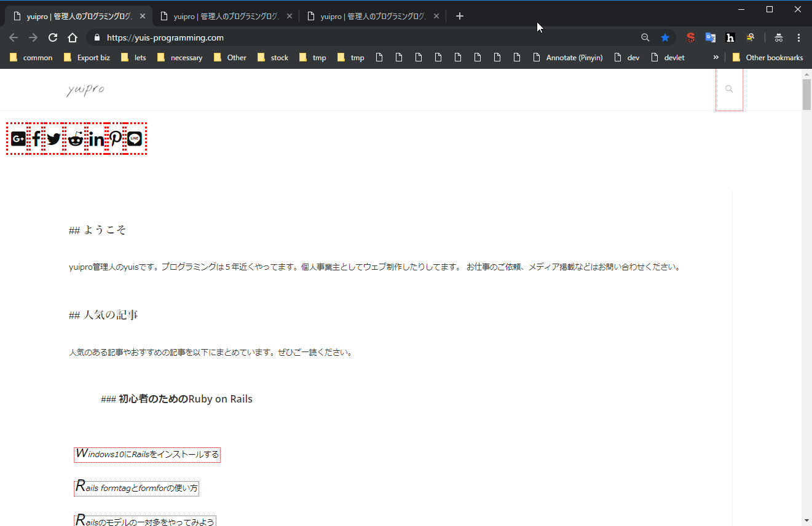Click the yuipro site logo
The width and height of the screenshot is (812, 526).
point(85,90)
